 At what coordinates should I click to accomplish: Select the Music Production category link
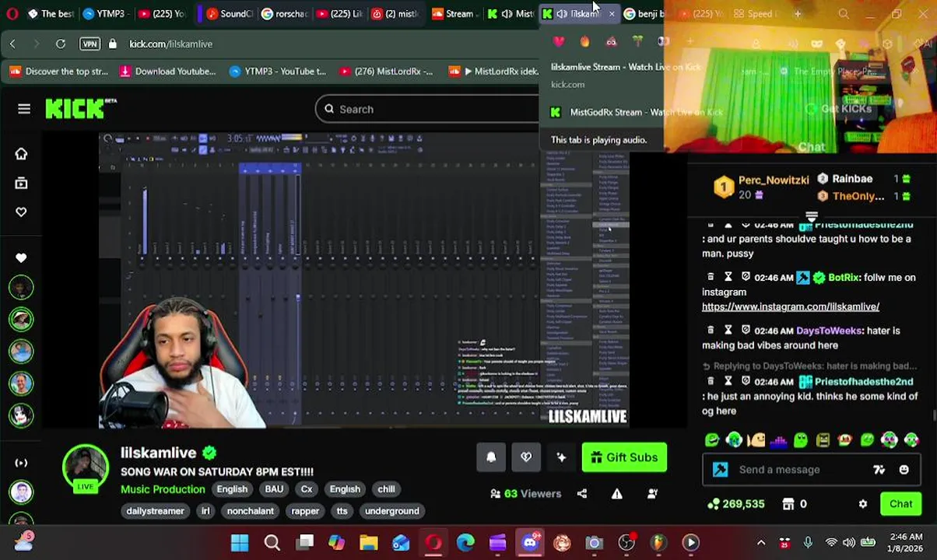pos(163,489)
